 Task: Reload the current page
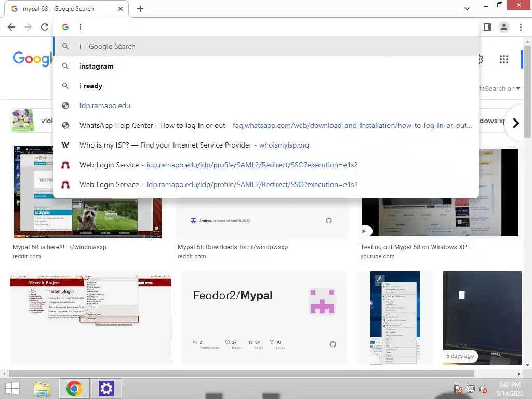pos(45,27)
